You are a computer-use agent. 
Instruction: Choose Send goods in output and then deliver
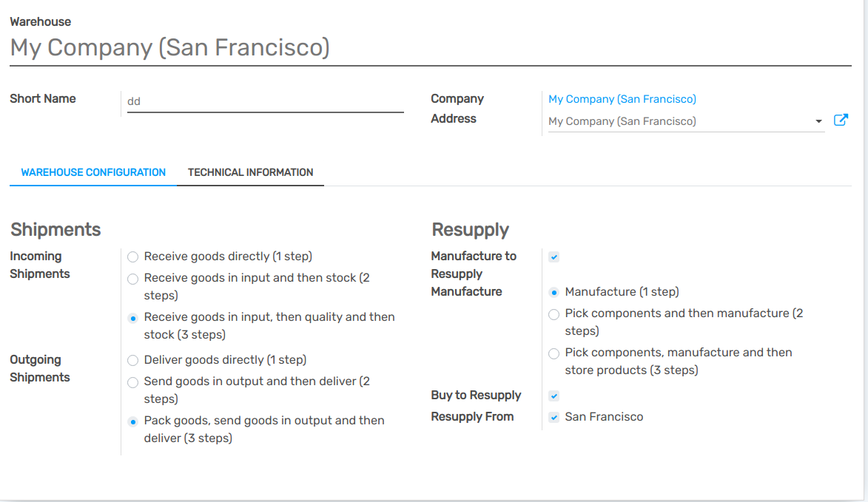pyautogui.click(x=132, y=382)
